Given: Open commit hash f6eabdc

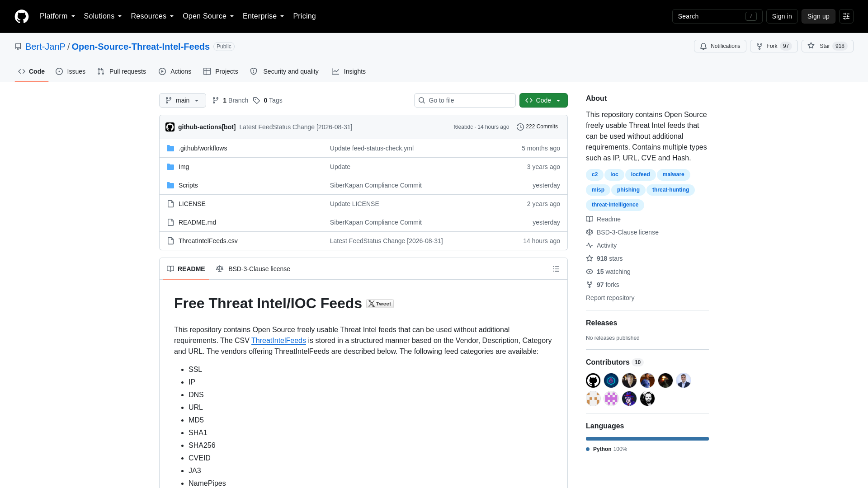Looking at the screenshot, I should click(x=463, y=127).
